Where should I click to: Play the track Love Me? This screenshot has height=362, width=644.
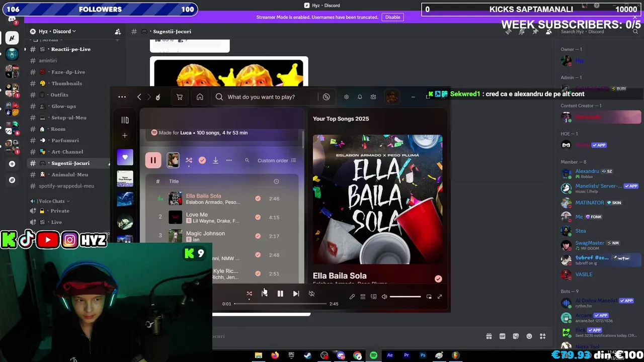point(197,214)
